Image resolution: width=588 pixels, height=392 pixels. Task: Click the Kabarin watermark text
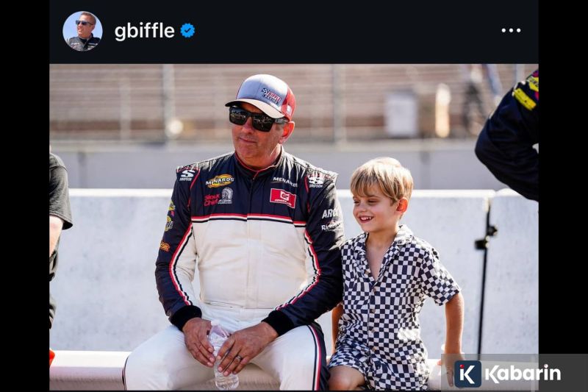click(x=523, y=374)
